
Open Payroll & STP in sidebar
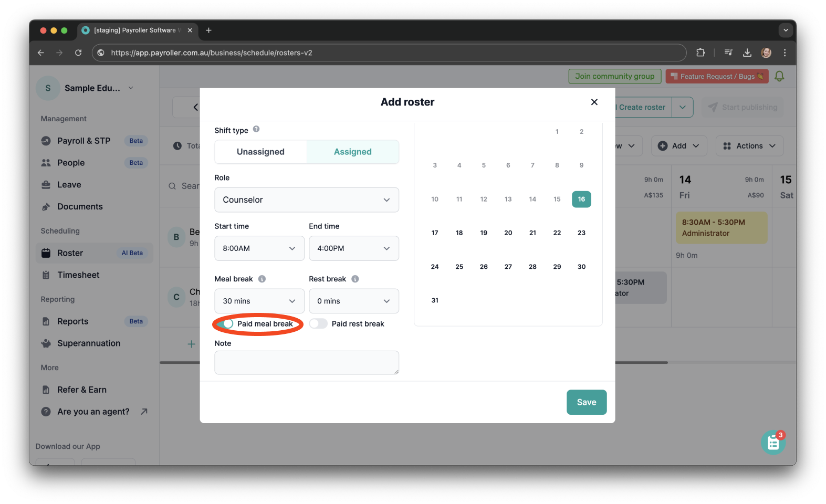[95, 141]
